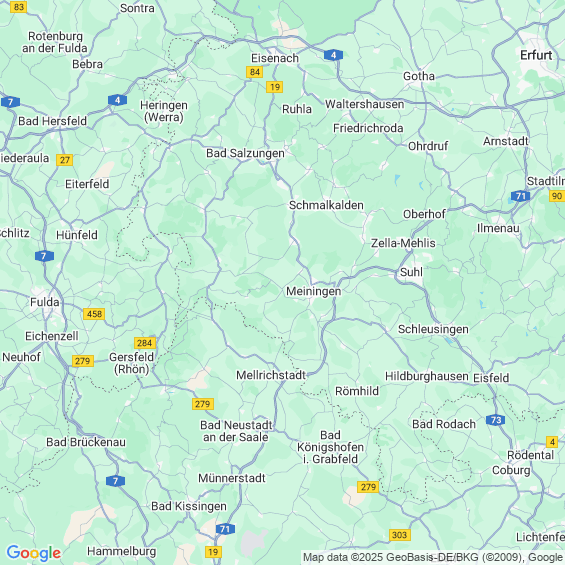The width and height of the screenshot is (565, 565).
Task: Click the Schmalkalden town label
Action: (x=326, y=205)
